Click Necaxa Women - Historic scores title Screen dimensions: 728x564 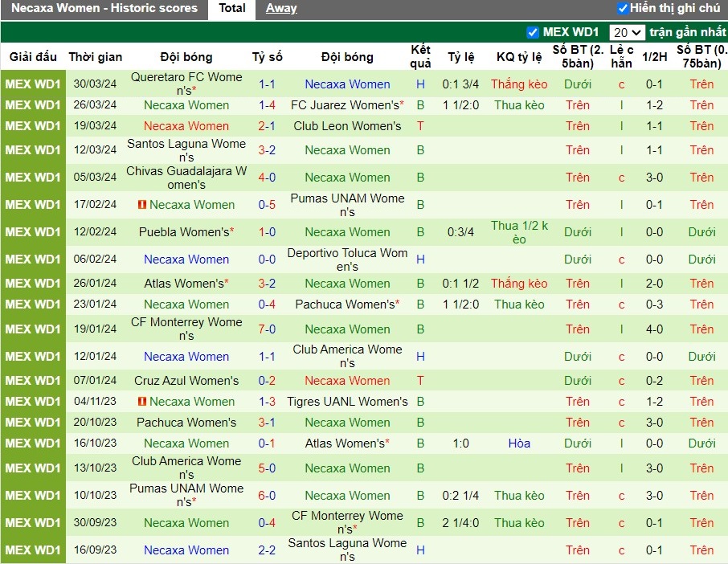[104, 8]
